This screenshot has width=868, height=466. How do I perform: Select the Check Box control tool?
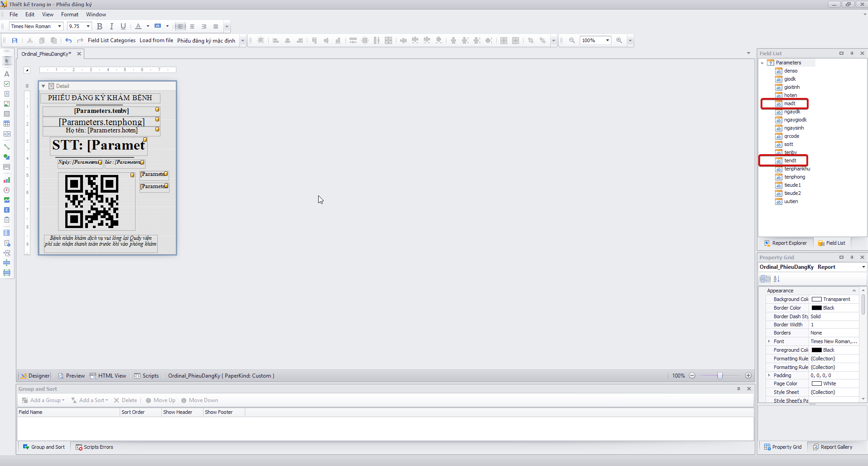7,84
